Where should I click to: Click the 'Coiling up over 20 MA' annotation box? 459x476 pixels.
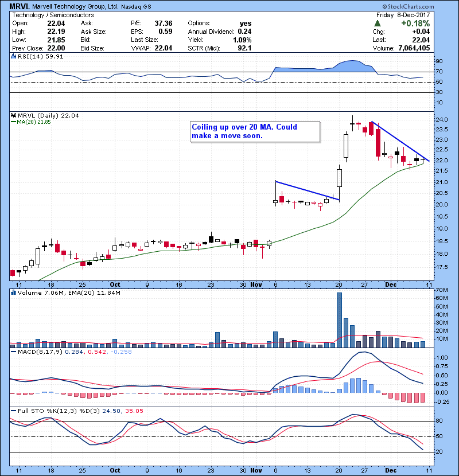tap(255, 132)
